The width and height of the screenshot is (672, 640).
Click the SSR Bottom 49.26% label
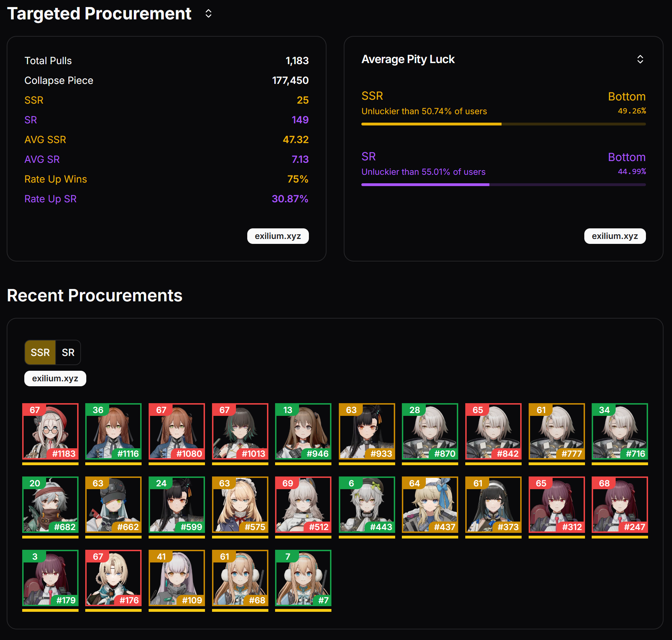[x=627, y=103]
